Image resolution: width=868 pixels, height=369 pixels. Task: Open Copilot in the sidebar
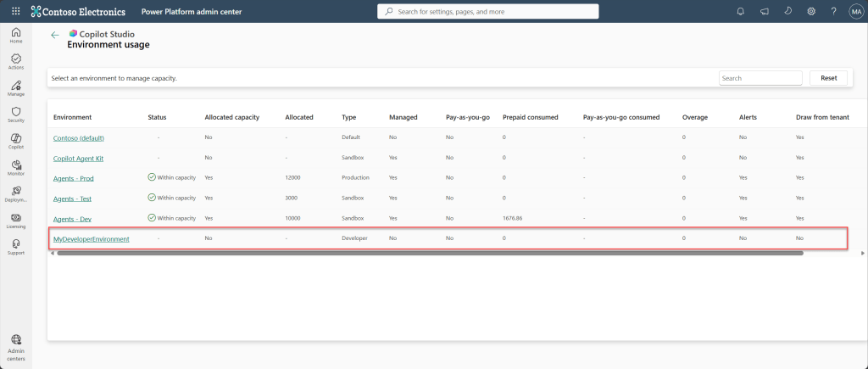click(x=16, y=142)
